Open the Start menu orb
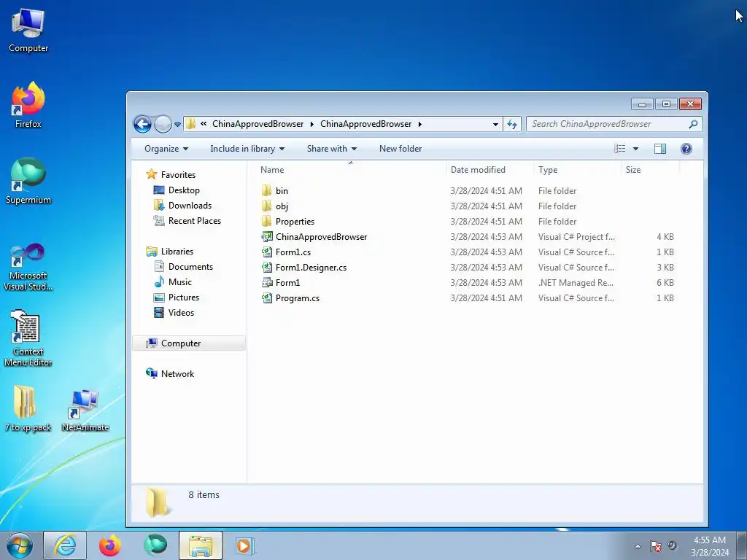Screen dimensions: 747x560 [20, 545]
